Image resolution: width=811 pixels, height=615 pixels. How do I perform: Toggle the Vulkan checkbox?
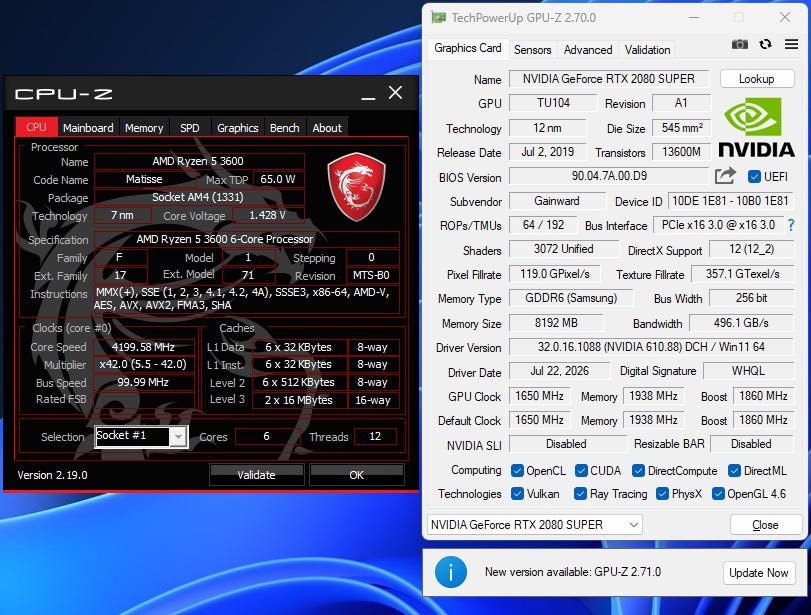point(517,494)
